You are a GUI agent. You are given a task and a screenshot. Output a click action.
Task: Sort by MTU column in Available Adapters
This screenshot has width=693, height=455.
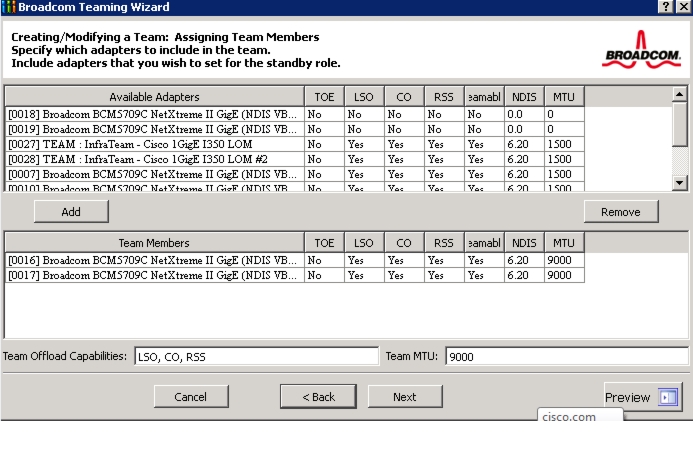pyautogui.click(x=564, y=97)
